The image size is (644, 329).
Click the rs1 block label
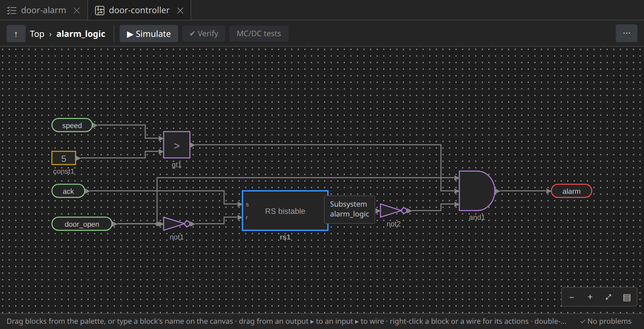285,237
